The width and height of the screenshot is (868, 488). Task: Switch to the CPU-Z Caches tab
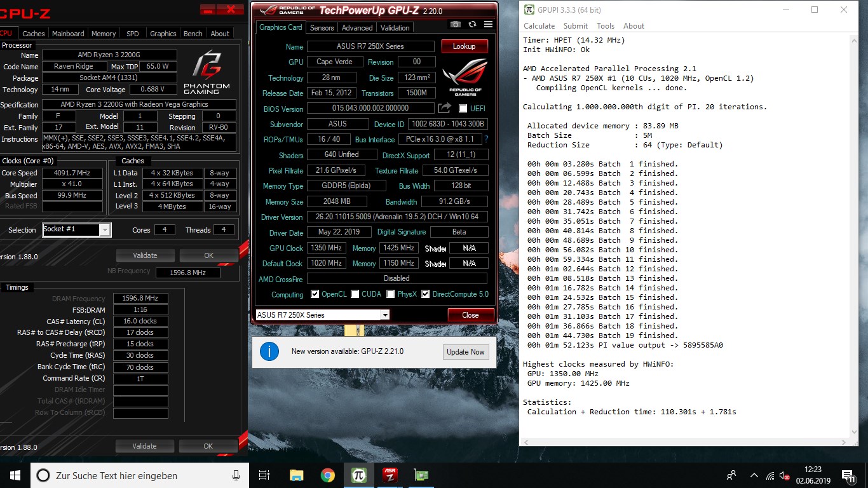(34, 34)
